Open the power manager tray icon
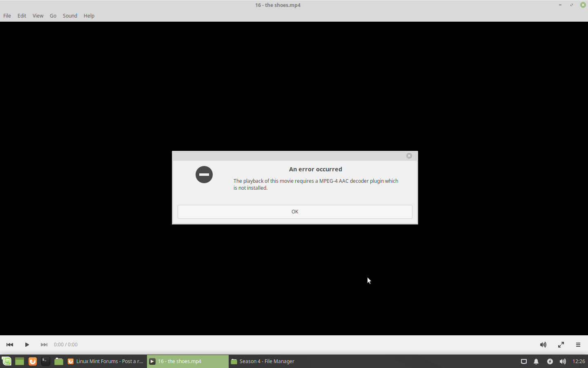The width and height of the screenshot is (588, 368). point(550,361)
